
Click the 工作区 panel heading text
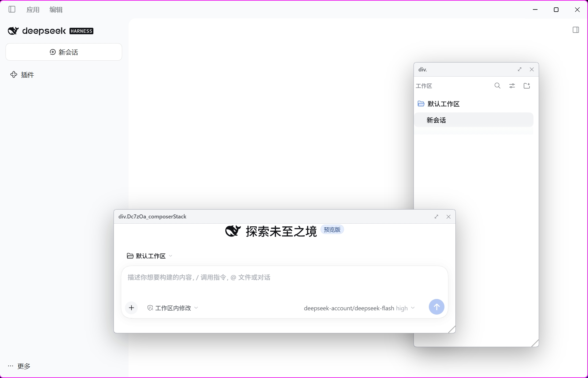(x=424, y=86)
